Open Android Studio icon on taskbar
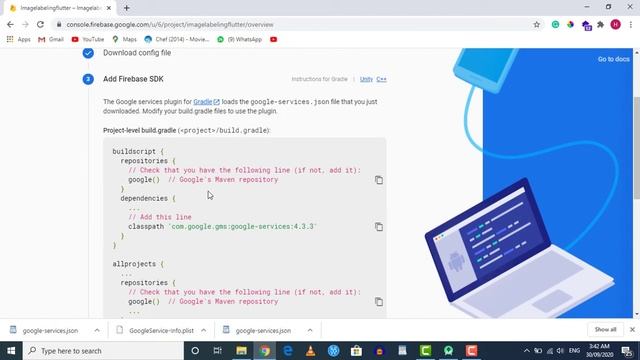The image size is (640, 360). (448, 351)
